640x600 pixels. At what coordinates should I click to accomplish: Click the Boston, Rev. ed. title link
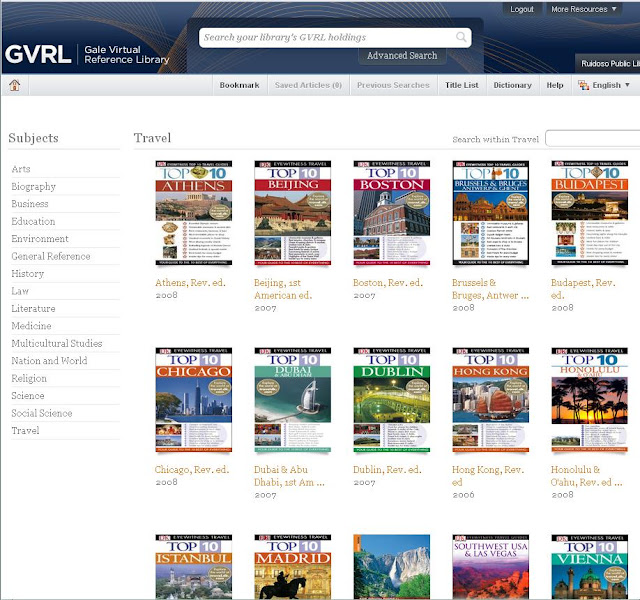point(388,282)
